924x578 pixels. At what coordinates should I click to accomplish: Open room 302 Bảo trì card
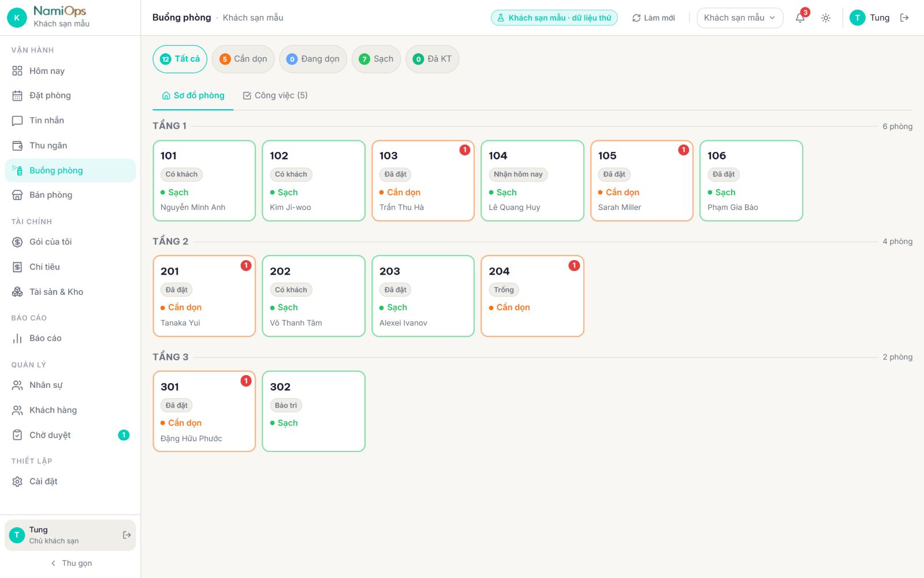pyautogui.click(x=314, y=412)
